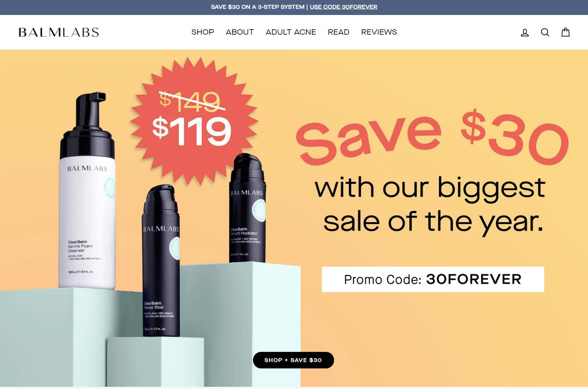The height and width of the screenshot is (389, 588).
Task: Open the account login icon
Action: click(x=525, y=32)
